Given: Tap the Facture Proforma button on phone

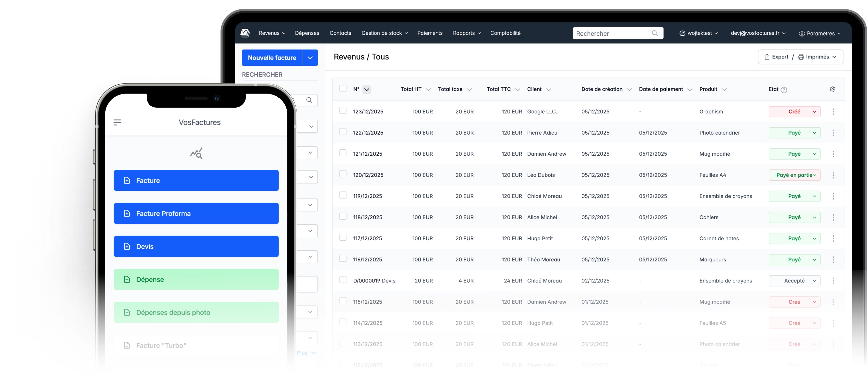Looking at the screenshot, I should 196,214.
